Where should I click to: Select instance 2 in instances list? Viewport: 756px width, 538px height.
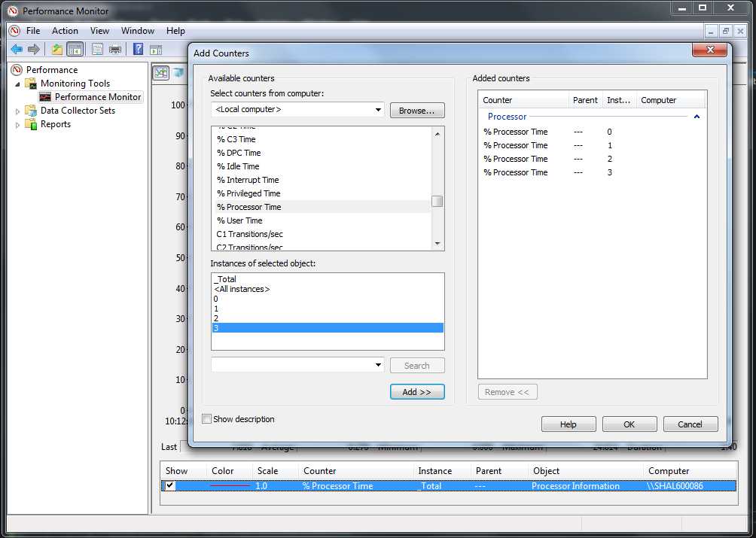[328, 318]
